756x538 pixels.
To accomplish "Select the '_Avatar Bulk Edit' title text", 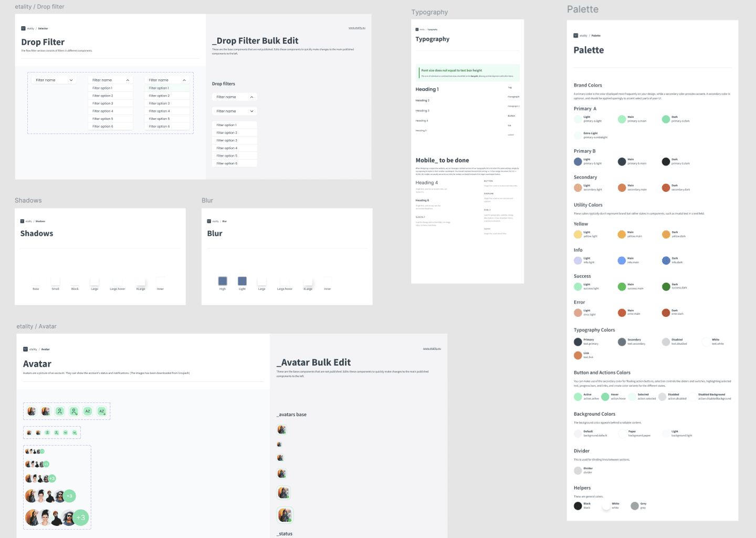I will [x=314, y=363].
